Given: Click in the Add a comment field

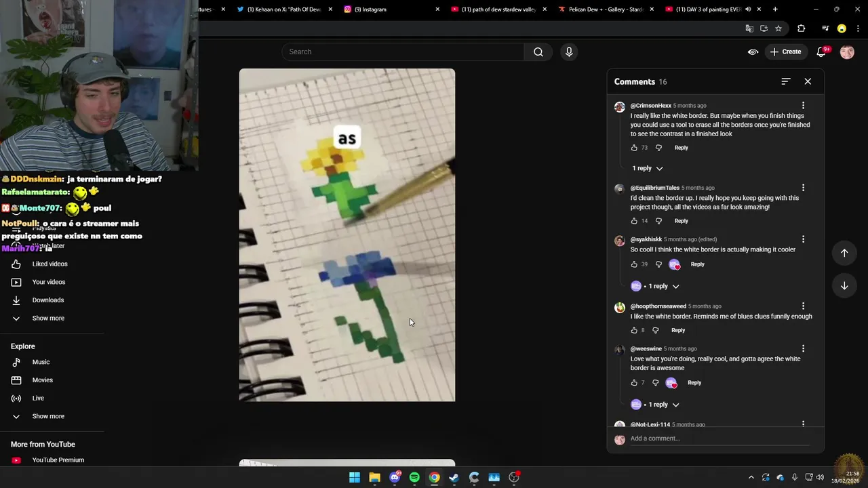Looking at the screenshot, I should (719, 439).
